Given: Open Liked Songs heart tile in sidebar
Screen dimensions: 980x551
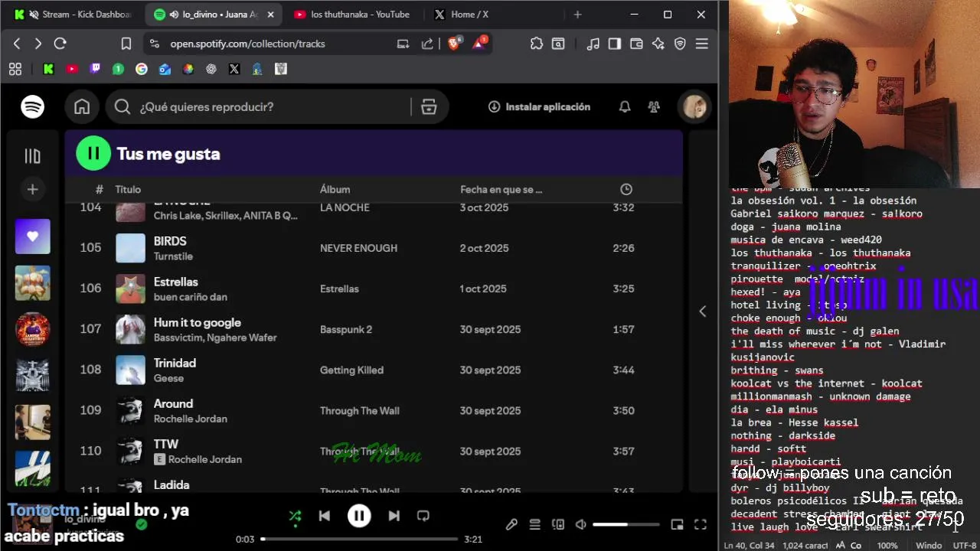Looking at the screenshot, I should click(x=32, y=236).
